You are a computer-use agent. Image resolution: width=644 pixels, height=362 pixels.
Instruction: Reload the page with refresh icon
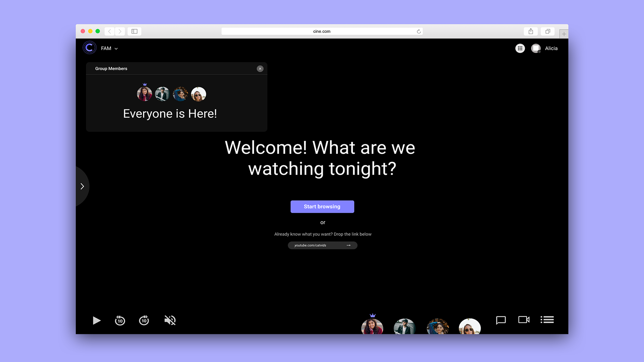(x=419, y=32)
